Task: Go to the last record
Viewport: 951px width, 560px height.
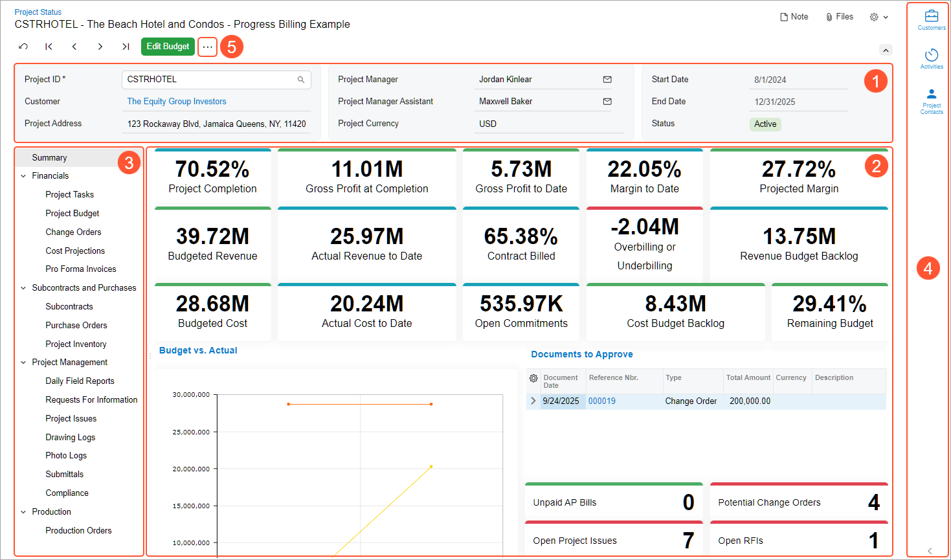Action: (126, 47)
